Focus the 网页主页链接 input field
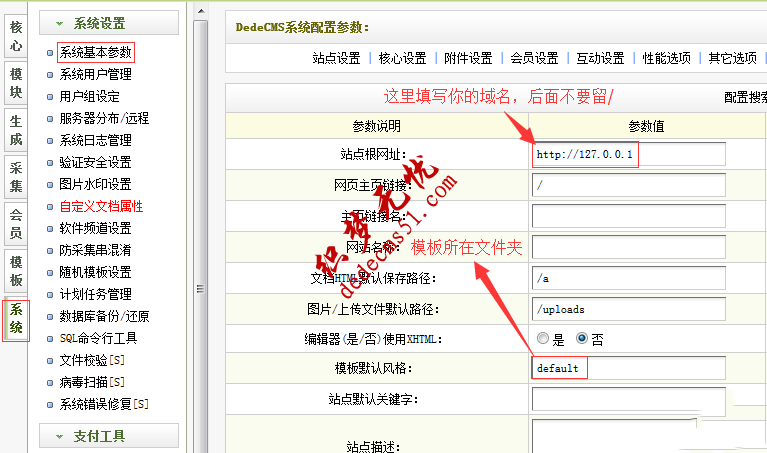This screenshot has width=767, height=453. 629,185
